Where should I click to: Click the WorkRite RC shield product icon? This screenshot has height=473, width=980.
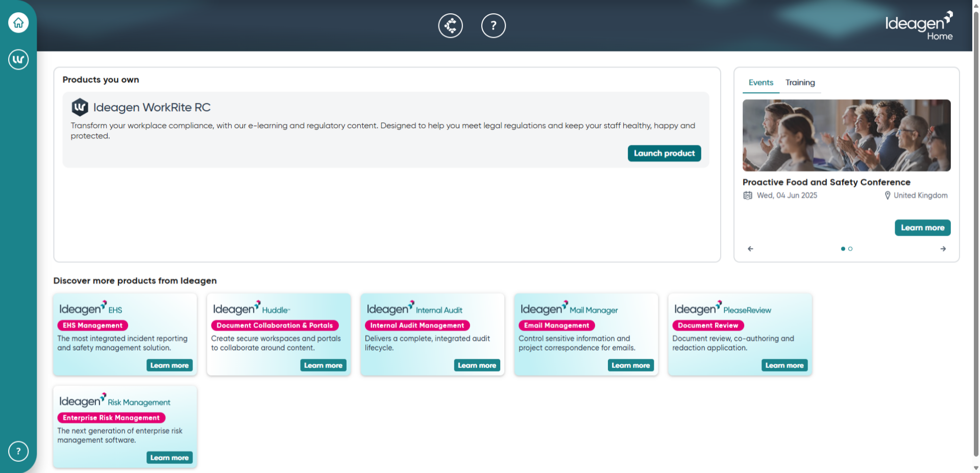click(x=80, y=107)
